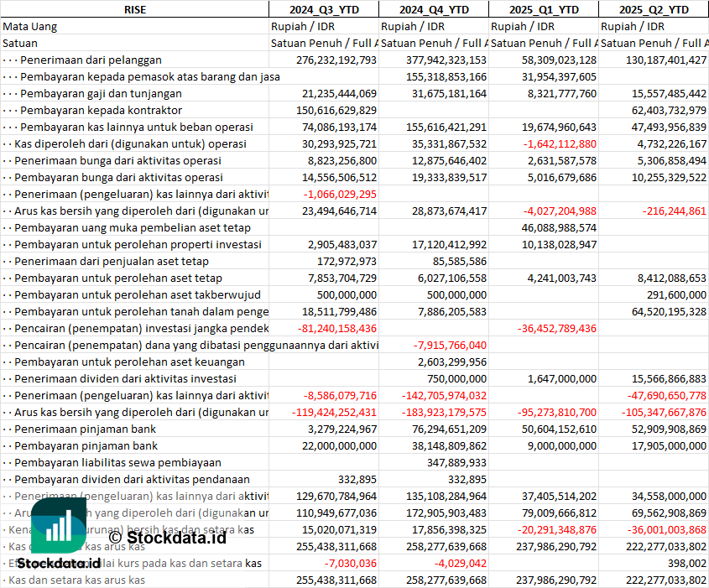709x588 pixels.
Task: Select value 2,603,299,956
Action: tap(452, 362)
